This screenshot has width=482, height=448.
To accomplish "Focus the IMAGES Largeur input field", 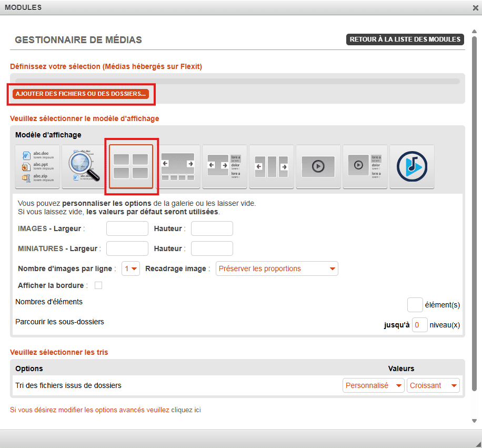I will click(x=127, y=228).
